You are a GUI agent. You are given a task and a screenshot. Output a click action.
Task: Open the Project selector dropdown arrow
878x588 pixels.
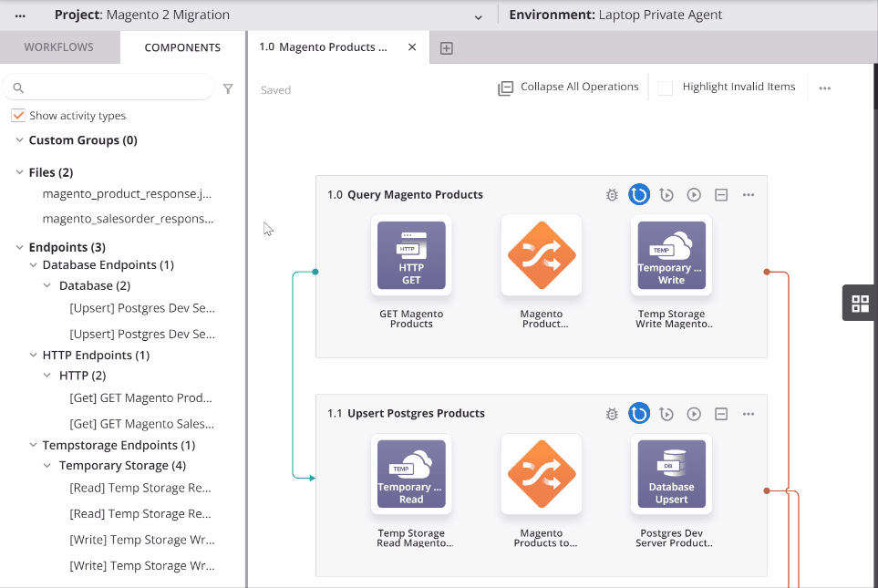pyautogui.click(x=478, y=16)
